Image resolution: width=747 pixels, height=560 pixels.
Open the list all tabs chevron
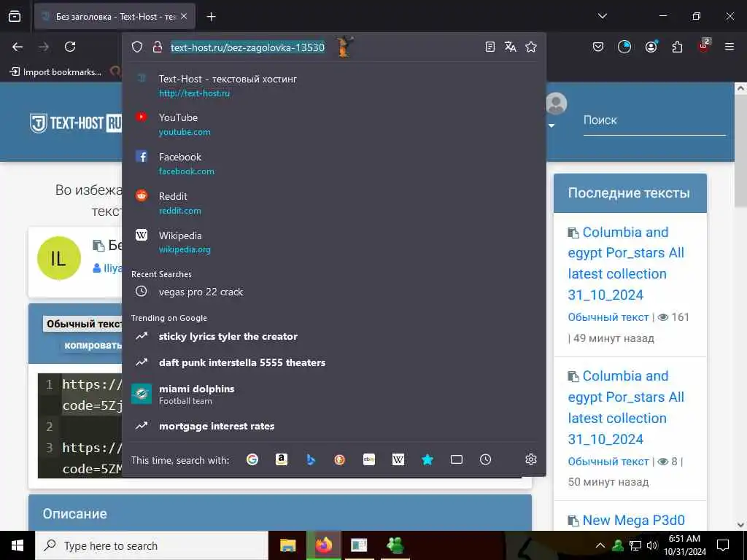click(x=602, y=16)
